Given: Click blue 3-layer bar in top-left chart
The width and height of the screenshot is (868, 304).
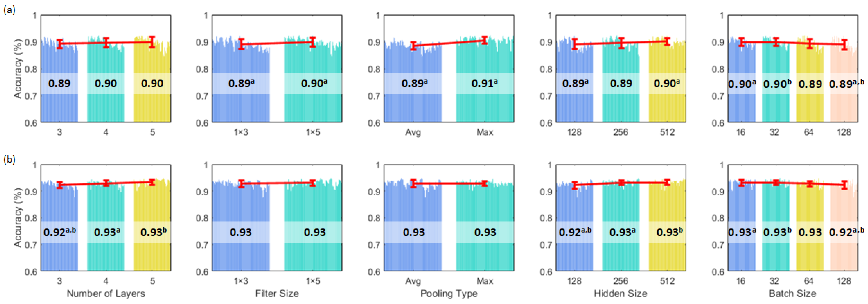Looking at the screenshot, I should pyautogui.click(x=59, y=108).
